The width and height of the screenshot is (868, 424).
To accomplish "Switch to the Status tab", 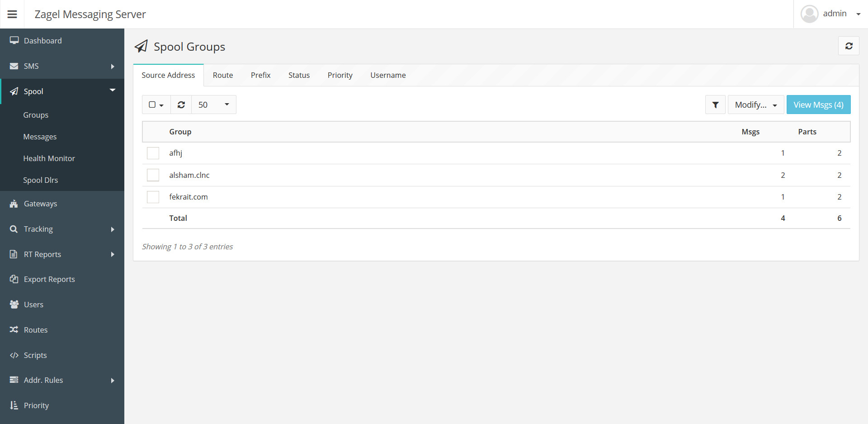I will (299, 75).
